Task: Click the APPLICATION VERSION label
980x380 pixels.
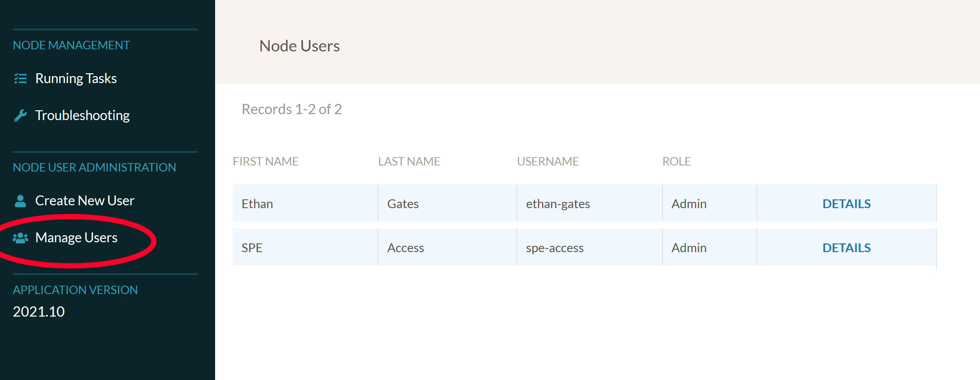Action: point(75,290)
